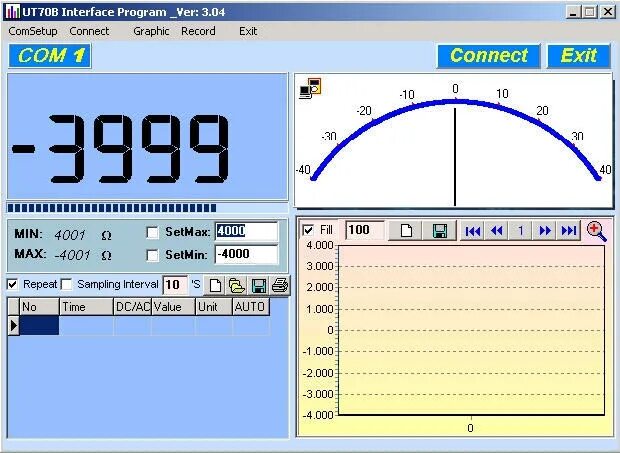
Task: Open the Record menu
Action: 198,31
